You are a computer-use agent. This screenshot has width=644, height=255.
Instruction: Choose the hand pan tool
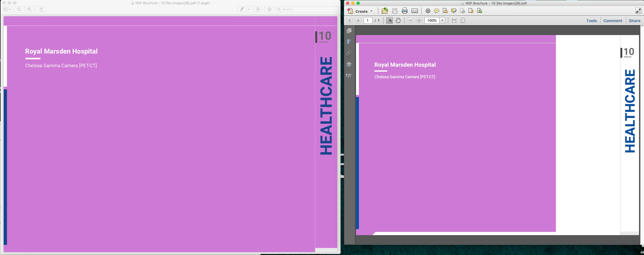click(x=398, y=20)
